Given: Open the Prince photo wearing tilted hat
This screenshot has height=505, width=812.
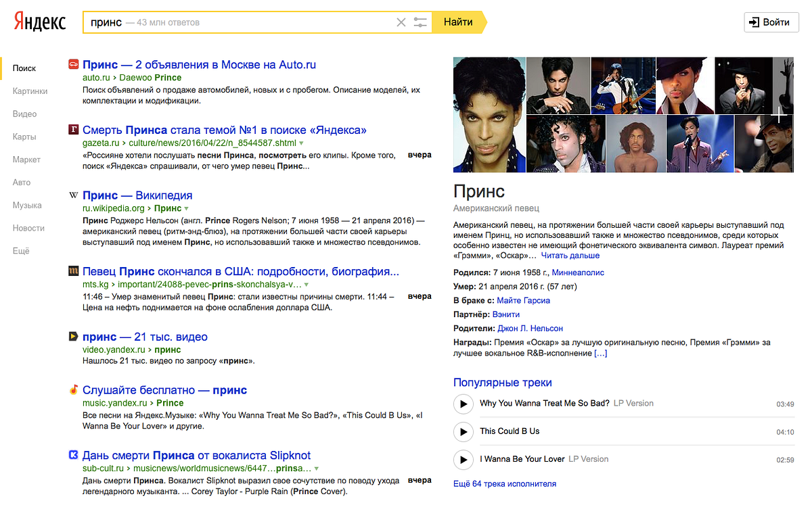Looking at the screenshot, I should point(685,85).
